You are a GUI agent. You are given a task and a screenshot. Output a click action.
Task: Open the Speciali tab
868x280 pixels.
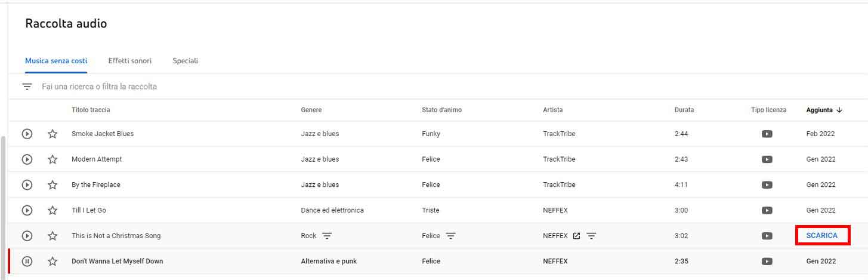[185, 61]
